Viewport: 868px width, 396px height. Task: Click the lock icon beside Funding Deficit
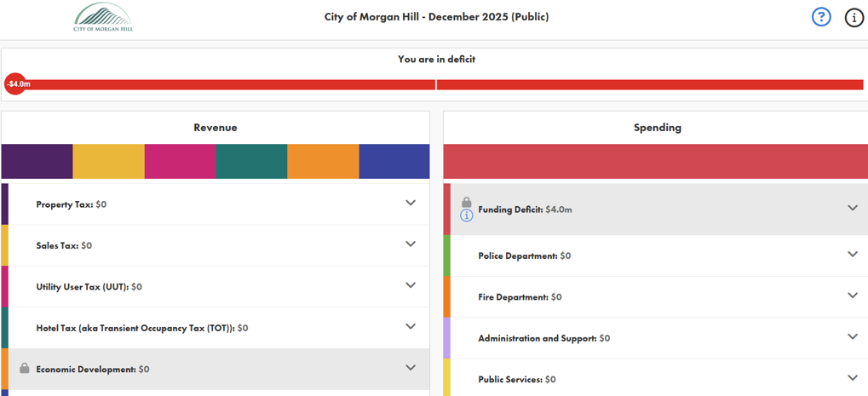[467, 202]
